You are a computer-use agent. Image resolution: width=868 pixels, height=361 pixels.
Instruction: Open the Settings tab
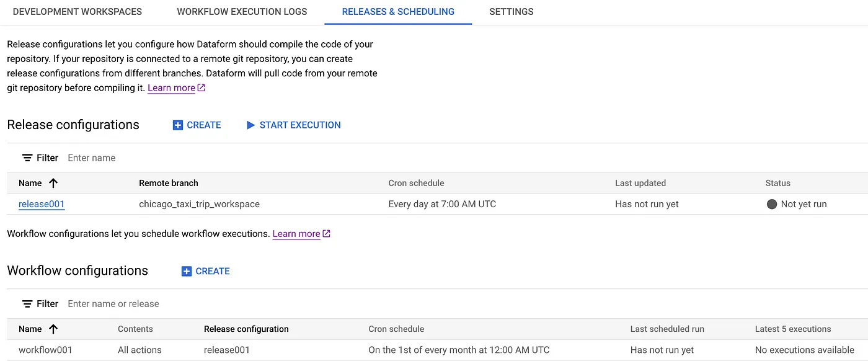pos(511,12)
